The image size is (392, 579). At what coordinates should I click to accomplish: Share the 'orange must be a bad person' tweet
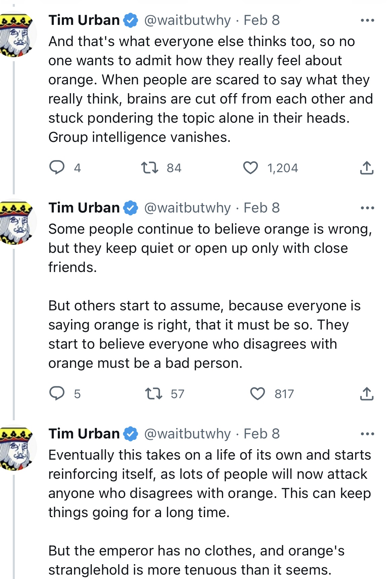(x=366, y=393)
